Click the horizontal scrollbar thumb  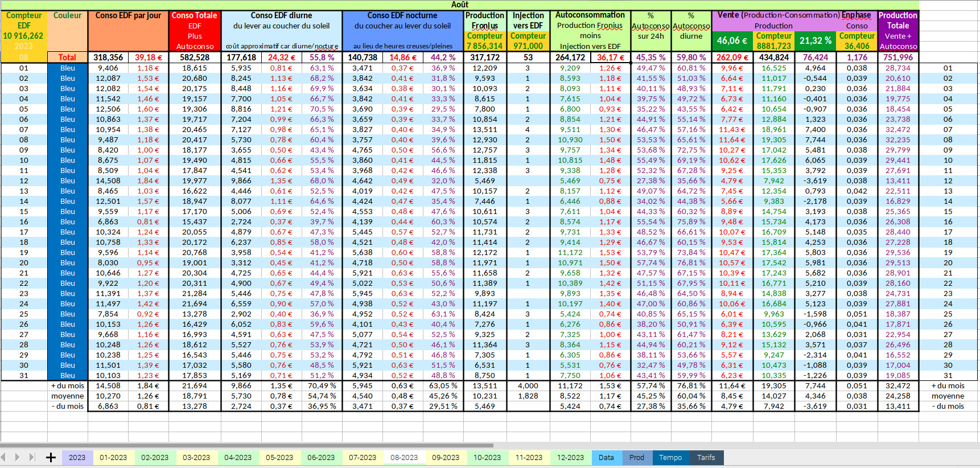pos(247,445)
